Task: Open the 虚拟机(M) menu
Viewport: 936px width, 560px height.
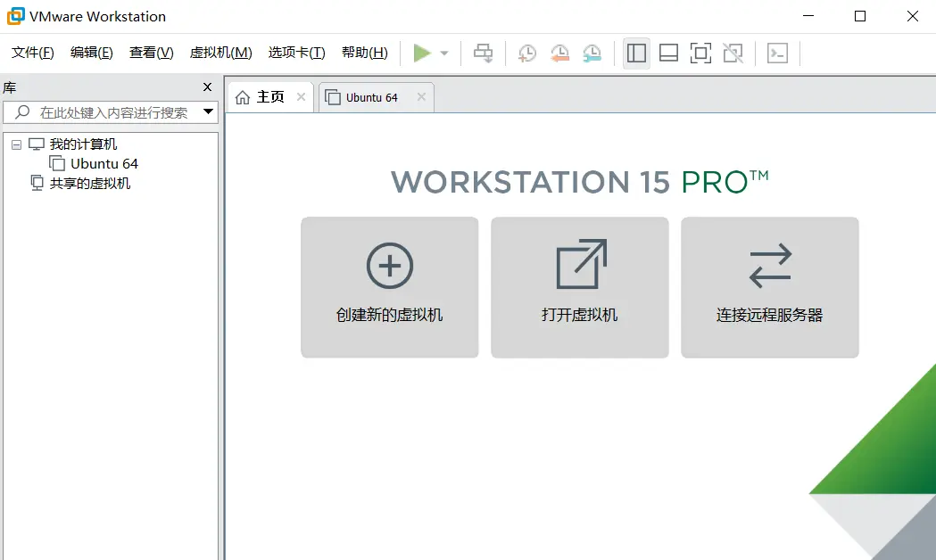Action: click(221, 53)
